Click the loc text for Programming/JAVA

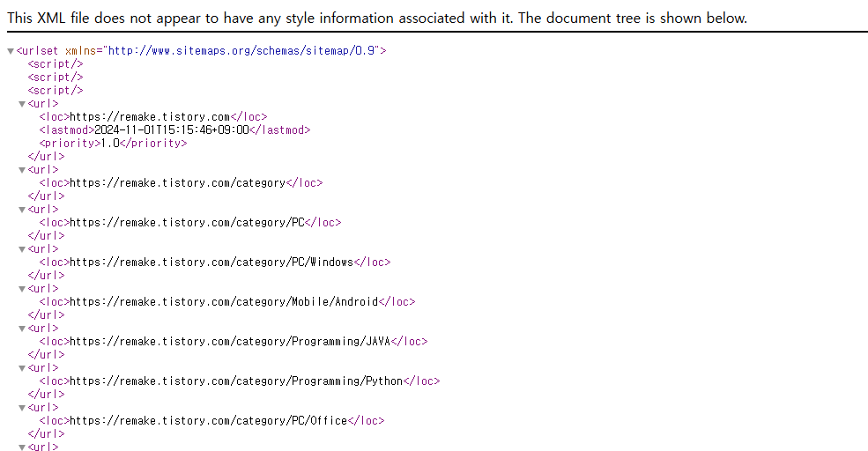pyautogui.click(x=230, y=342)
